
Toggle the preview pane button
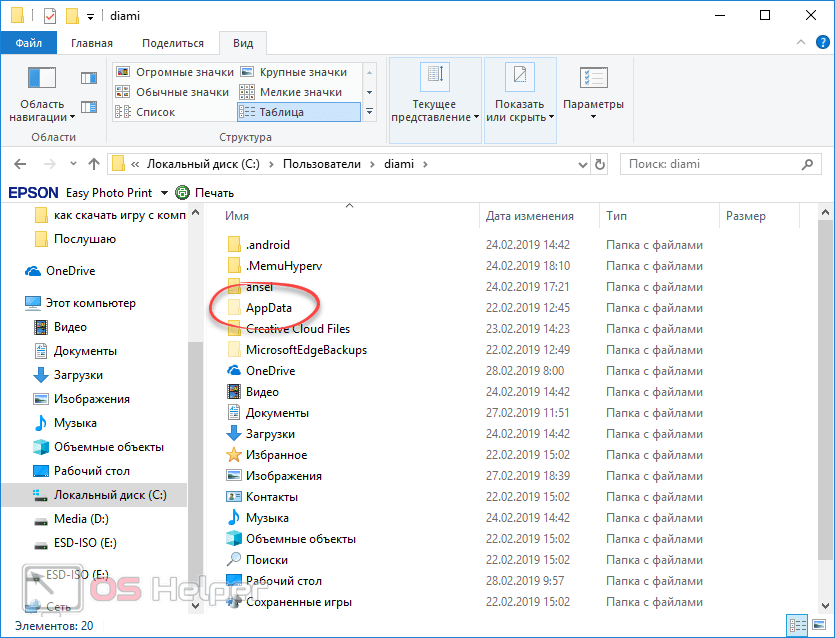[x=89, y=79]
